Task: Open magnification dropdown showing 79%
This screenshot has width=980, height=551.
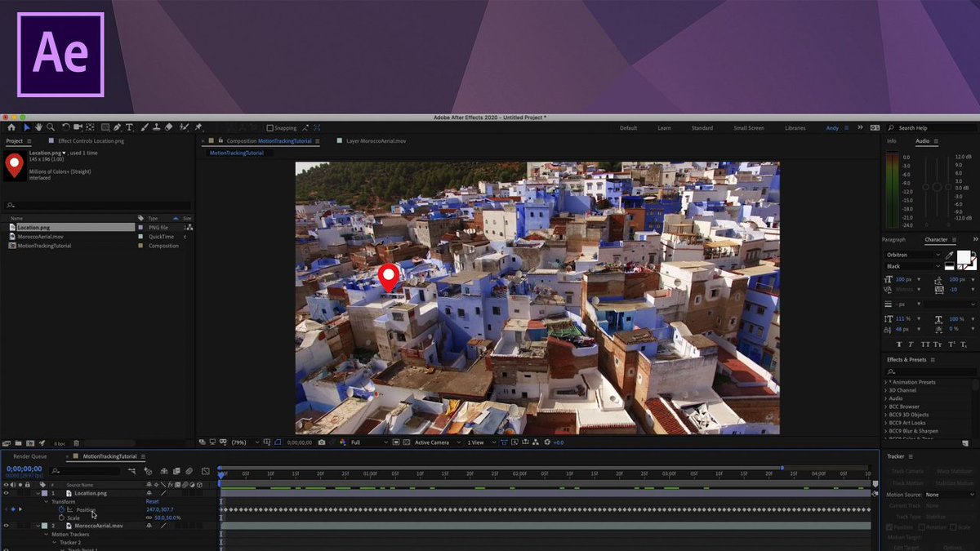Action: pyautogui.click(x=244, y=442)
